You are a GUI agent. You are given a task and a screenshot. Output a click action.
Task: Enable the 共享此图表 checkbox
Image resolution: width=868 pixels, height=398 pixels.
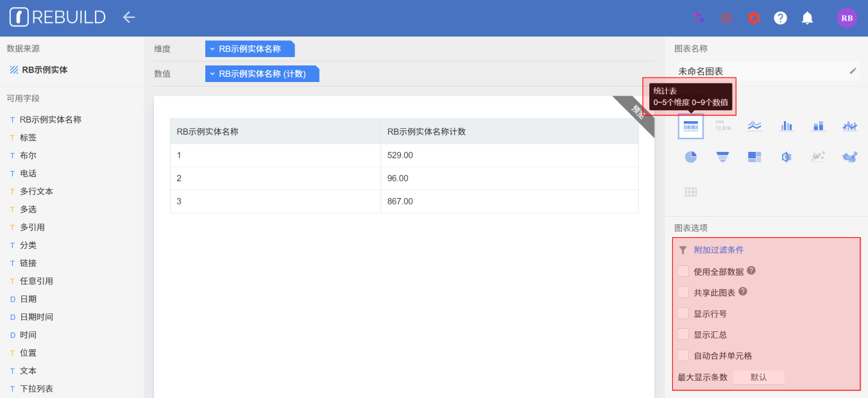[x=683, y=292]
